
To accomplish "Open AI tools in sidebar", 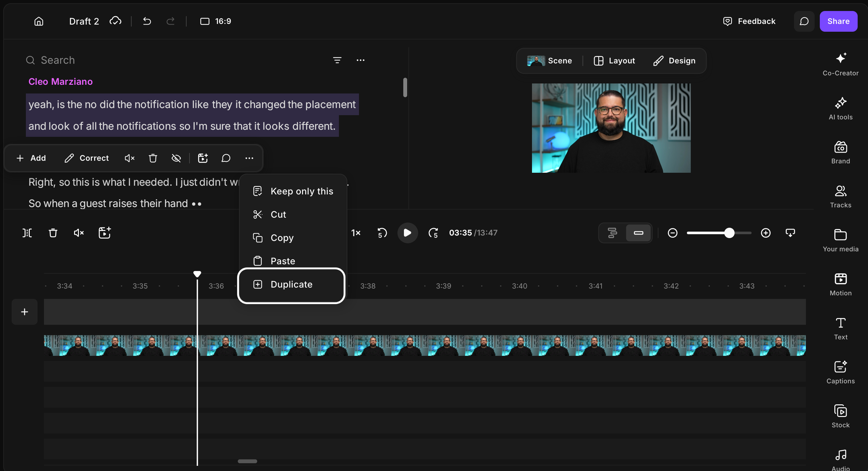I will coord(841,109).
